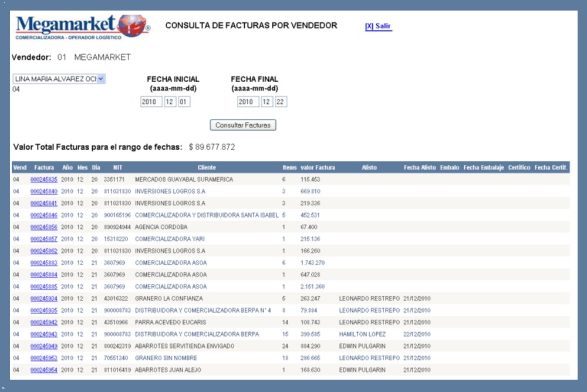This screenshot has width=587, height=392.
Task: Click the Fecha Inicial year field
Action: click(151, 102)
